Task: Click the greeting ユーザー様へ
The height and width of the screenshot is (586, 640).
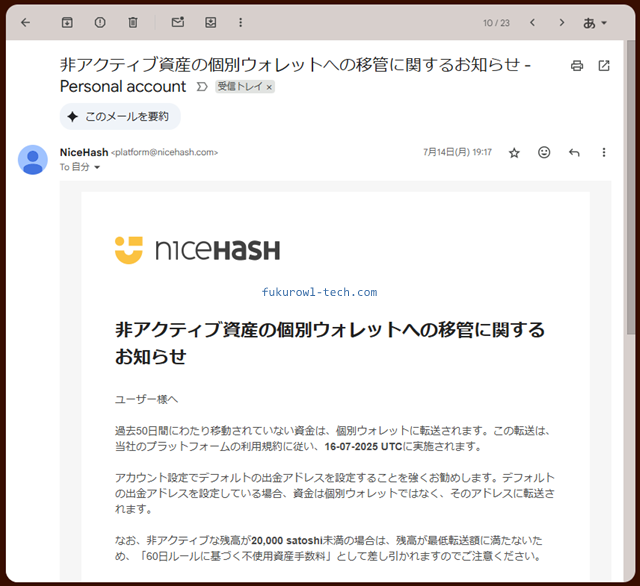Action: click(147, 399)
